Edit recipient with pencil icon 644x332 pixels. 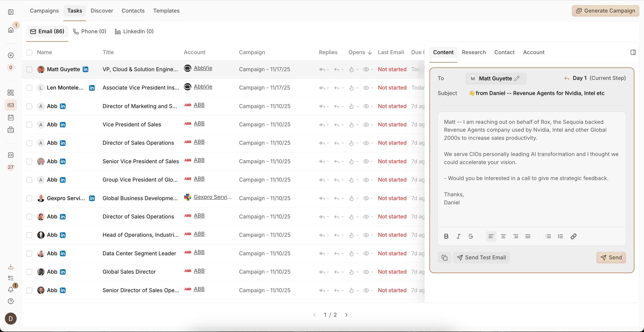point(517,78)
